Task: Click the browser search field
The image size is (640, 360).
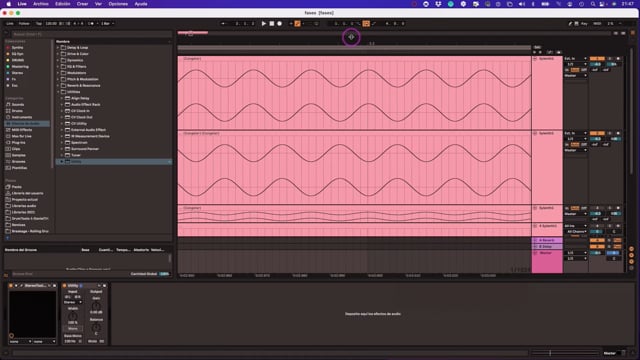Action: tap(91, 35)
